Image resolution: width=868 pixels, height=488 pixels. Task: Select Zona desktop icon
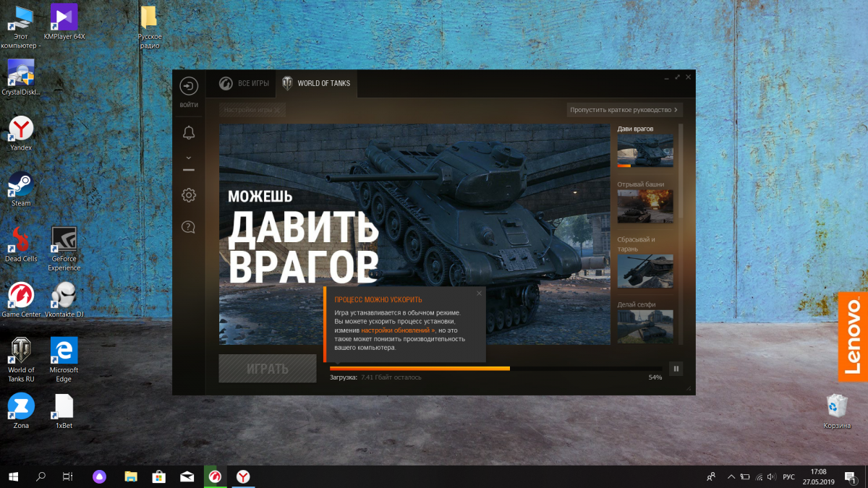[x=21, y=411]
